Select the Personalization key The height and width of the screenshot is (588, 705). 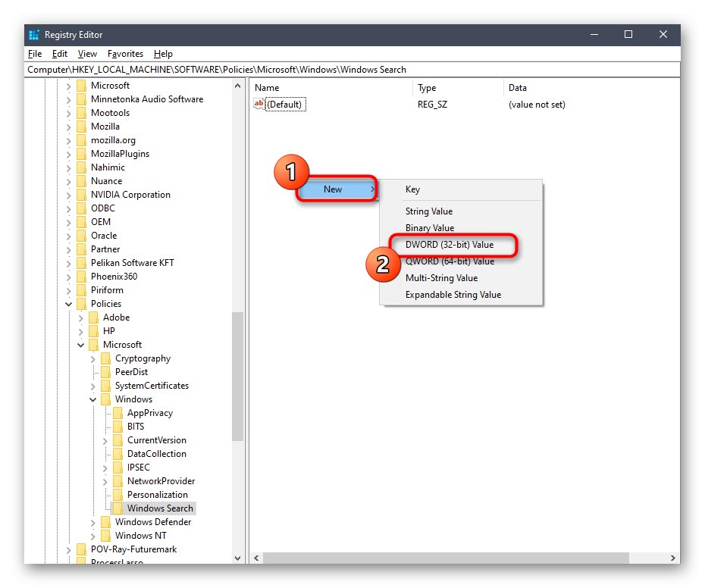click(x=158, y=495)
